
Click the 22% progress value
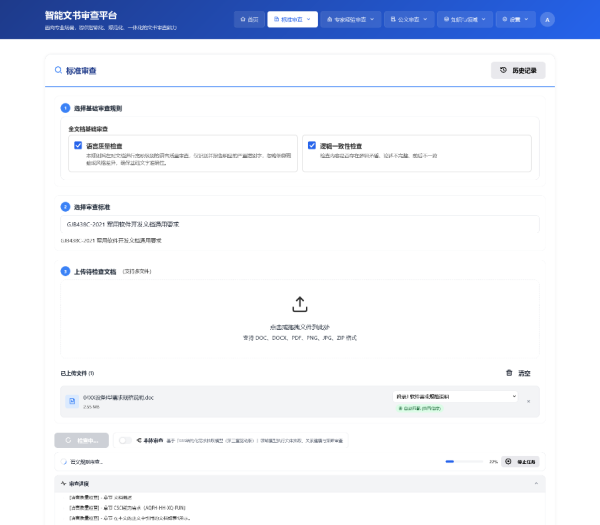click(x=493, y=462)
